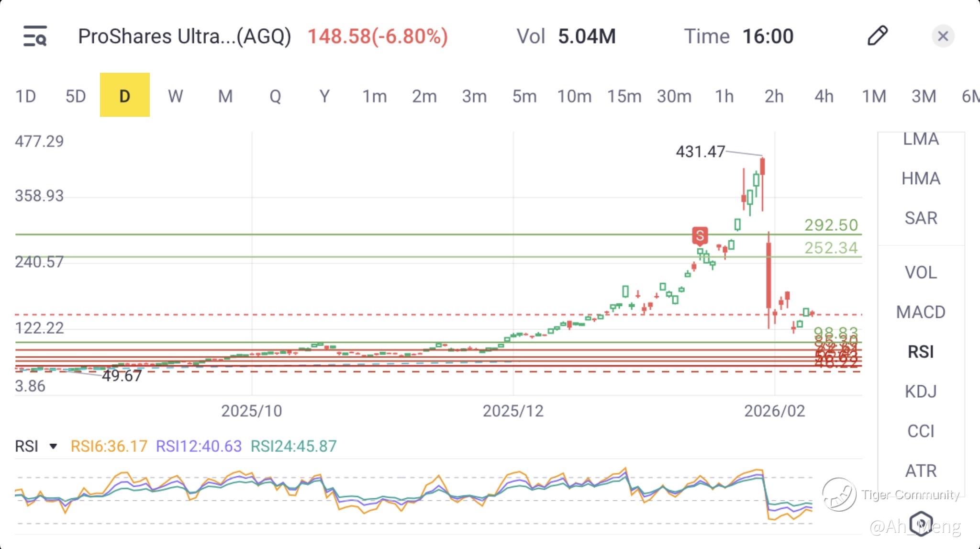Select the 5D timeframe tab

(x=75, y=96)
